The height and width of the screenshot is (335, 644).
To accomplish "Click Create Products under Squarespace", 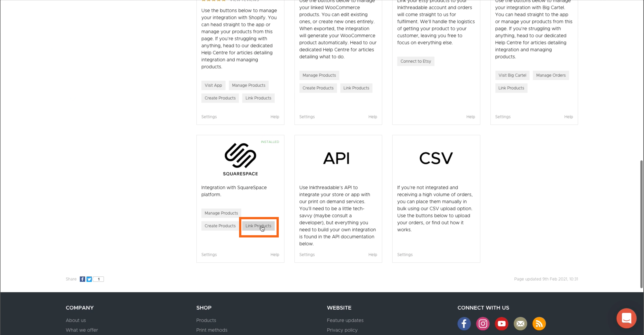I will 220,226.
